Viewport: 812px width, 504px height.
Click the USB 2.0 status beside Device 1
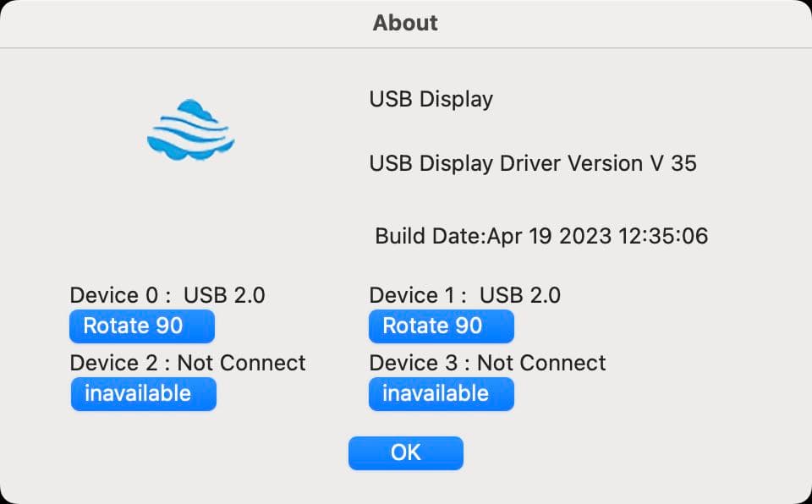(519, 295)
